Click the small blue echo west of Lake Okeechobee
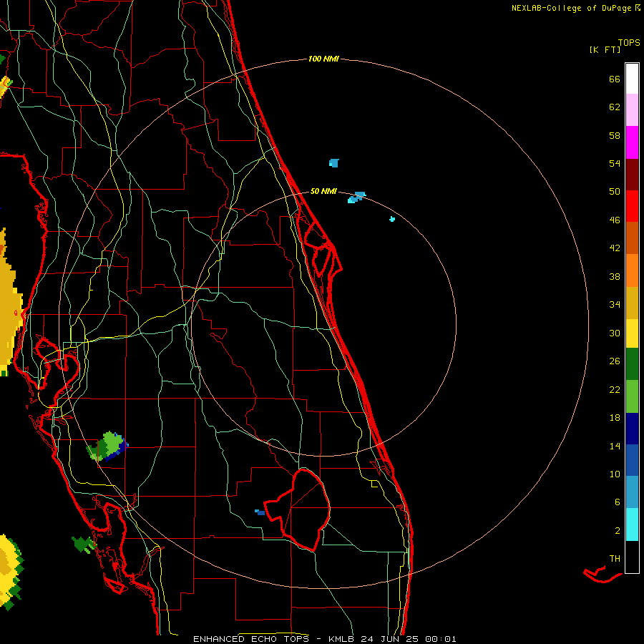This screenshot has height=644, width=644. [260, 512]
